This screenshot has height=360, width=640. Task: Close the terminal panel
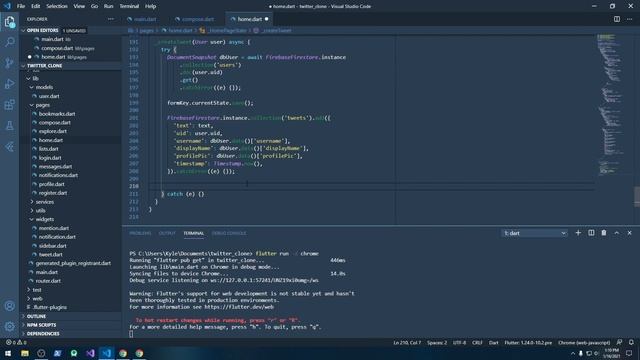coord(629,233)
